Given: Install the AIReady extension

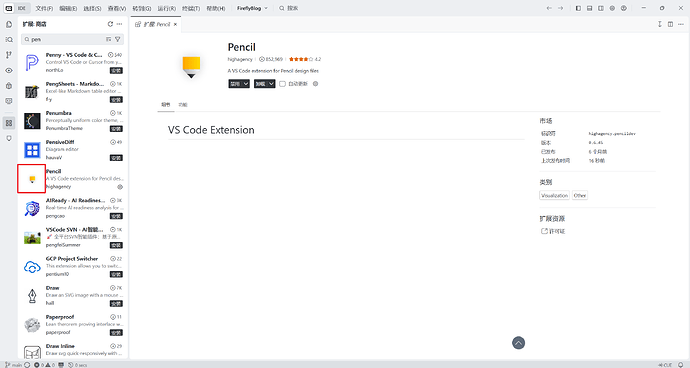Looking at the screenshot, I should [116, 216].
